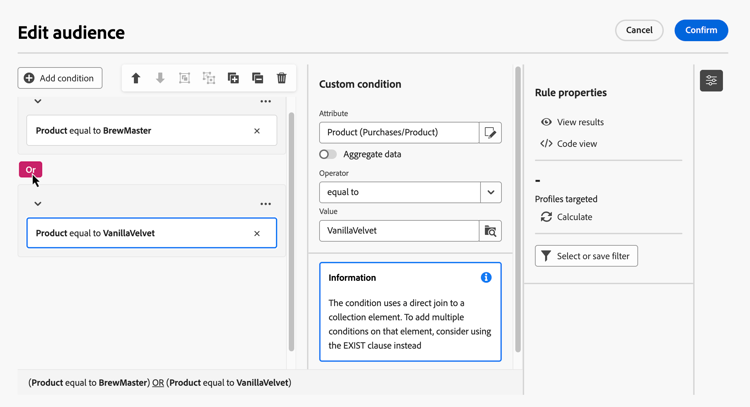Viewport: 750px width, 407px height.
Task: Click the info icon in Information box
Action: [x=486, y=277]
